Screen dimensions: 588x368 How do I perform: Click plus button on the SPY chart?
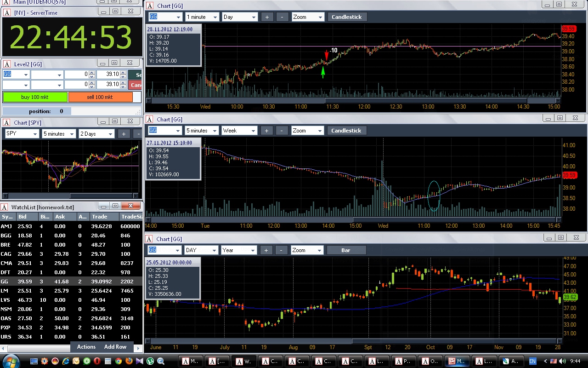click(124, 134)
